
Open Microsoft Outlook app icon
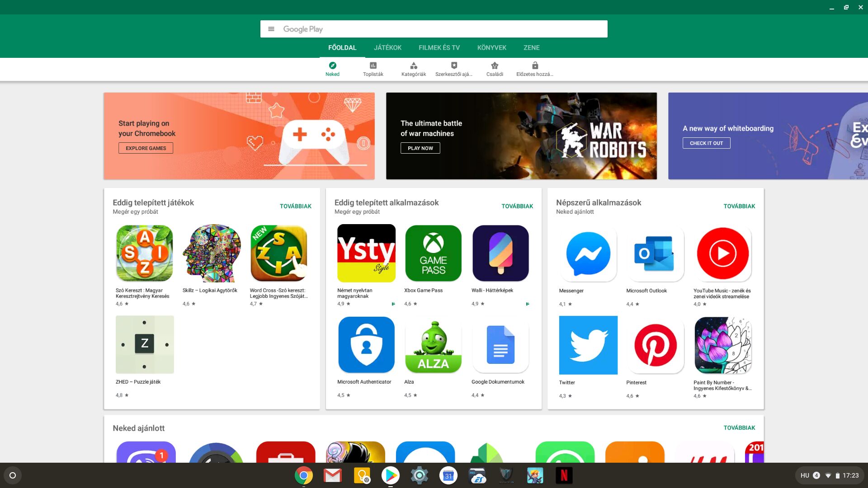(x=655, y=254)
